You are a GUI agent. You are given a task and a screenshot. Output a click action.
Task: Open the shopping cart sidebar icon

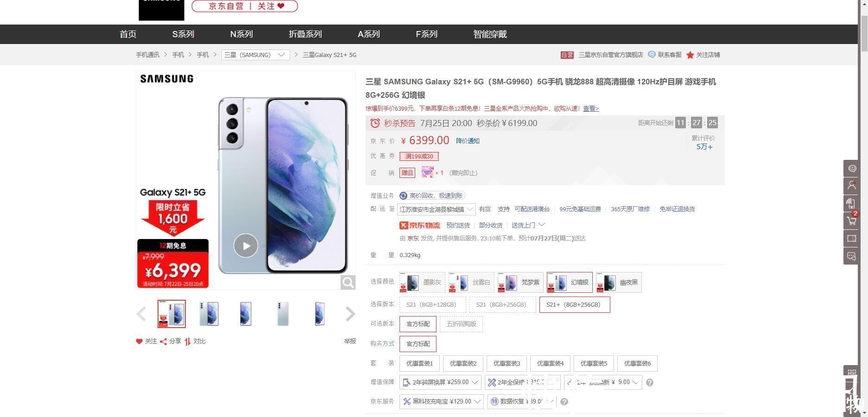[x=852, y=221]
